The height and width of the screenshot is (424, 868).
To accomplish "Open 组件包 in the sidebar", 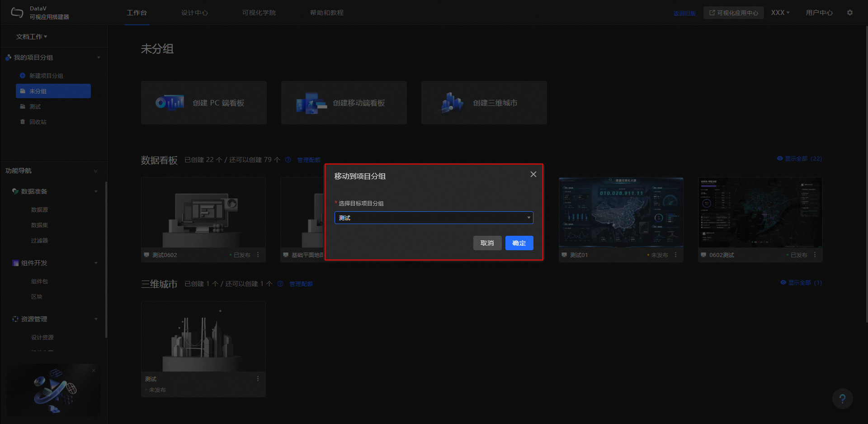I will pyautogui.click(x=39, y=281).
